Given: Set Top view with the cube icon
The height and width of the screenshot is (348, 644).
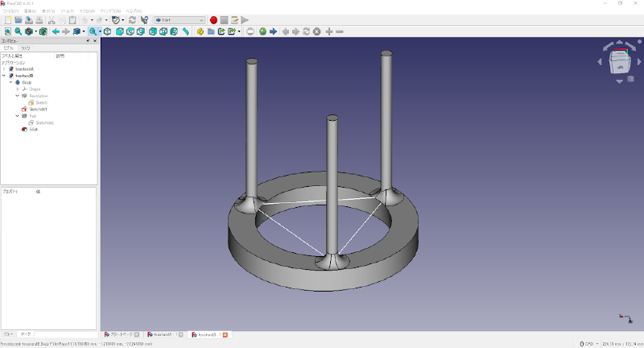Looking at the screenshot, I should (x=130, y=31).
